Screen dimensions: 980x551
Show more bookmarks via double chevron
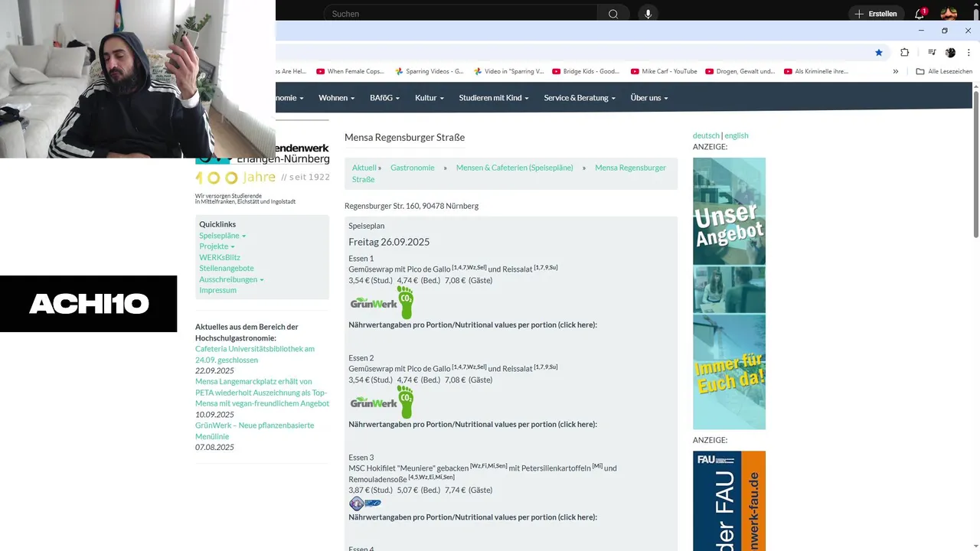click(x=896, y=71)
